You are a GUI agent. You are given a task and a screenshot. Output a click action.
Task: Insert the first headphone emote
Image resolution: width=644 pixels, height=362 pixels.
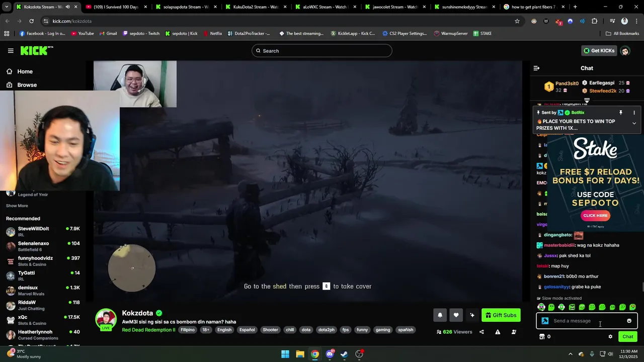click(541, 307)
